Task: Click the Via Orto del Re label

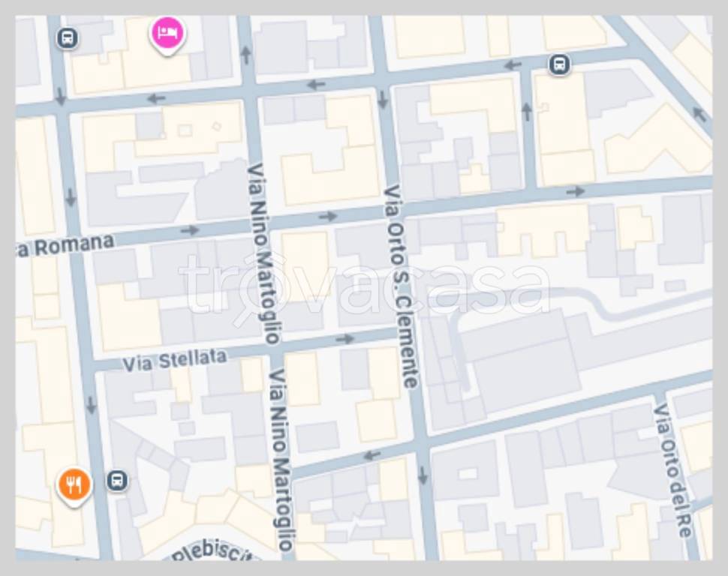Action: pyautogui.click(x=672, y=471)
